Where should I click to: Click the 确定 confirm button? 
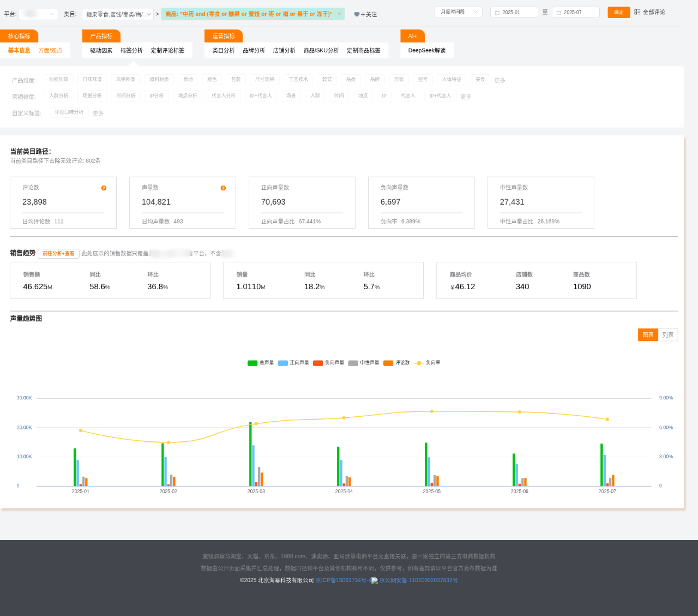pyautogui.click(x=619, y=12)
